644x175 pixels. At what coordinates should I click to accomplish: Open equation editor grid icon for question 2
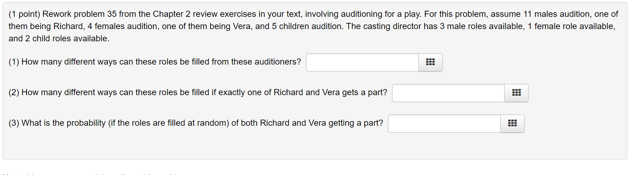516,93
